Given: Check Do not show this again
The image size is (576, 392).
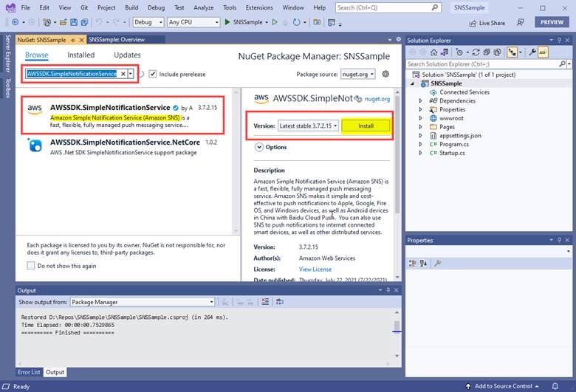Looking at the screenshot, I should (x=31, y=266).
